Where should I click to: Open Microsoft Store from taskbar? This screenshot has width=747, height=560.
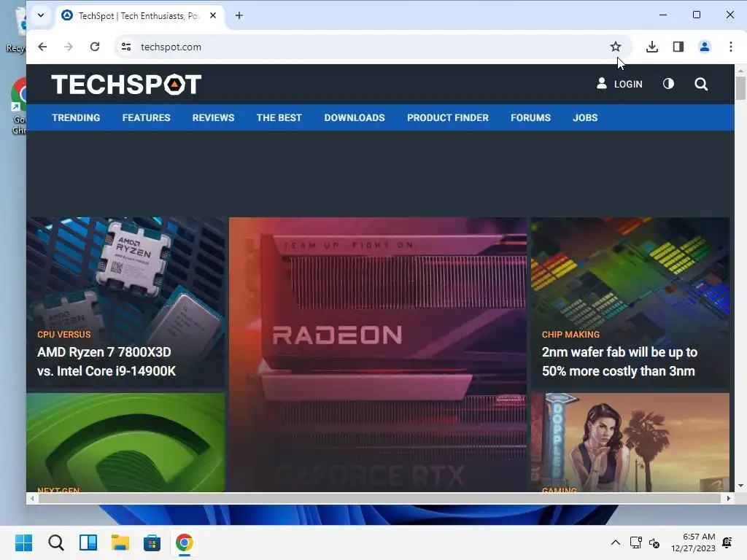click(152, 542)
